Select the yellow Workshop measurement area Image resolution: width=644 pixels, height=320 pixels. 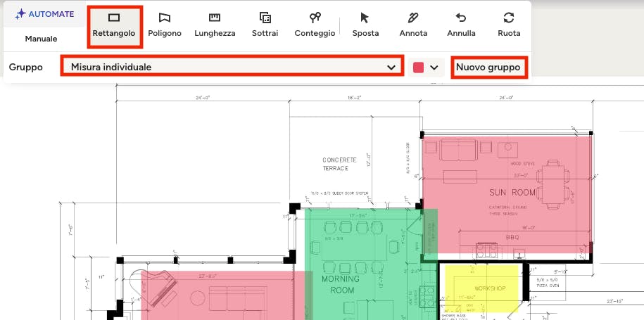[481, 288]
